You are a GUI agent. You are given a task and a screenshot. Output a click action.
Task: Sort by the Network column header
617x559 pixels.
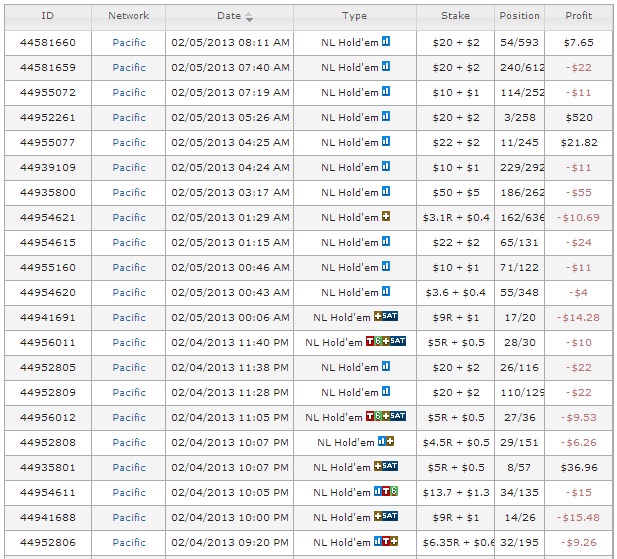coord(129,16)
